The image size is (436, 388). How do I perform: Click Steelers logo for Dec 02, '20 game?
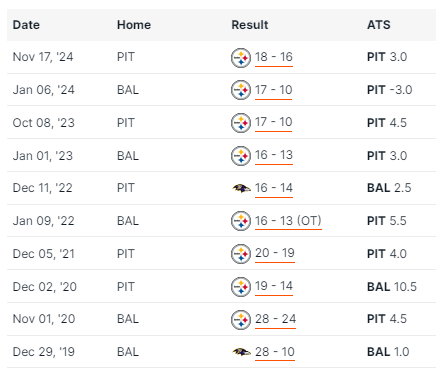tap(241, 287)
